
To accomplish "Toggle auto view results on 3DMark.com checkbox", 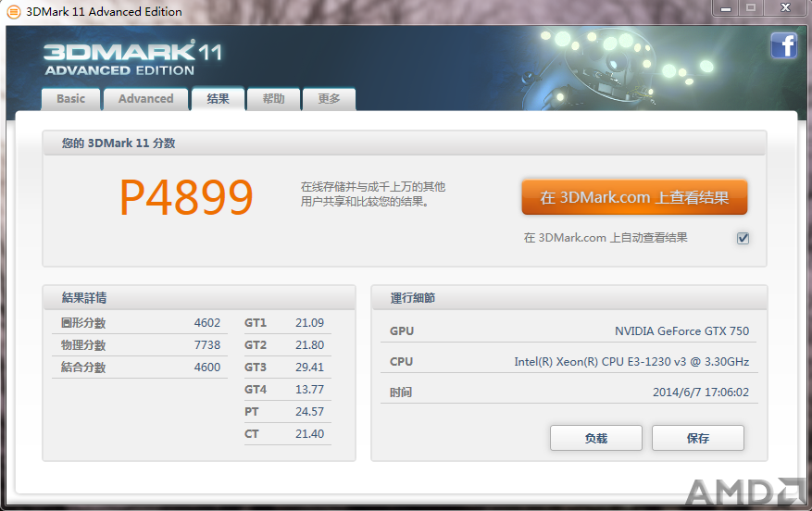I will 743,238.
